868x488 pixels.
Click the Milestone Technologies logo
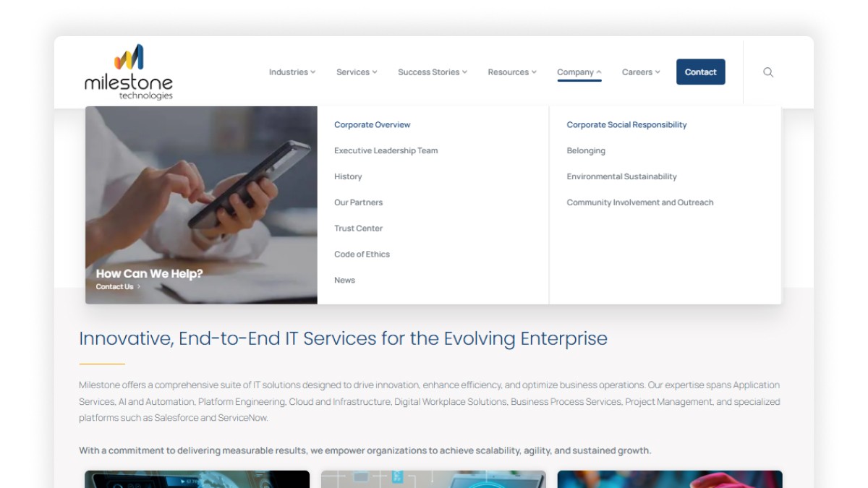[x=129, y=72]
